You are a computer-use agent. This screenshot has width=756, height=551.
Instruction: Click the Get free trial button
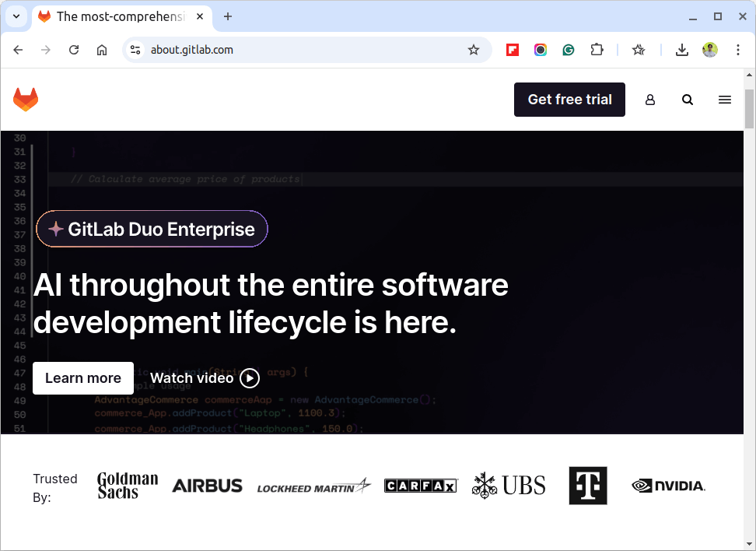[569, 100]
